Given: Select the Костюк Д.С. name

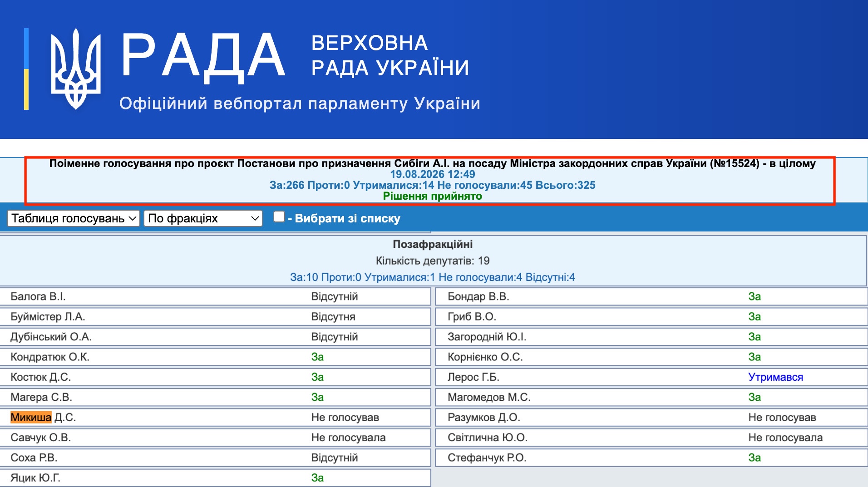Looking at the screenshot, I should click(x=40, y=377).
